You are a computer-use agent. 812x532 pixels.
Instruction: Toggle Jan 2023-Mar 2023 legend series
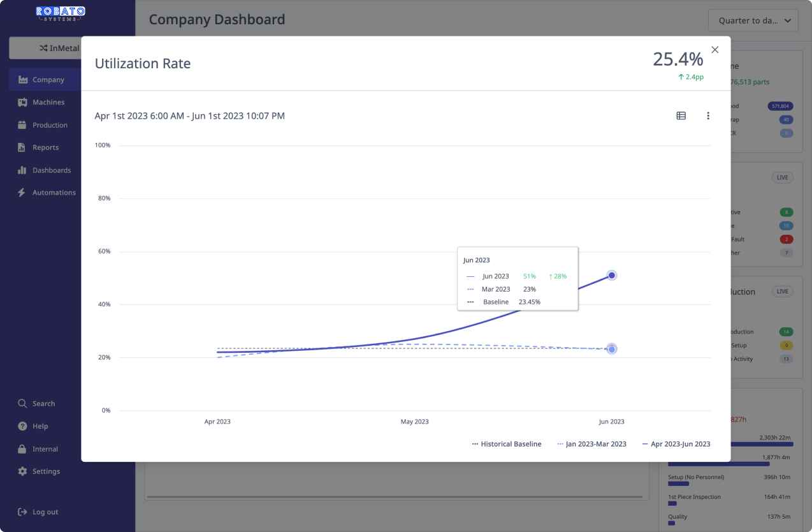pyautogui.click(x=591, y=444)
